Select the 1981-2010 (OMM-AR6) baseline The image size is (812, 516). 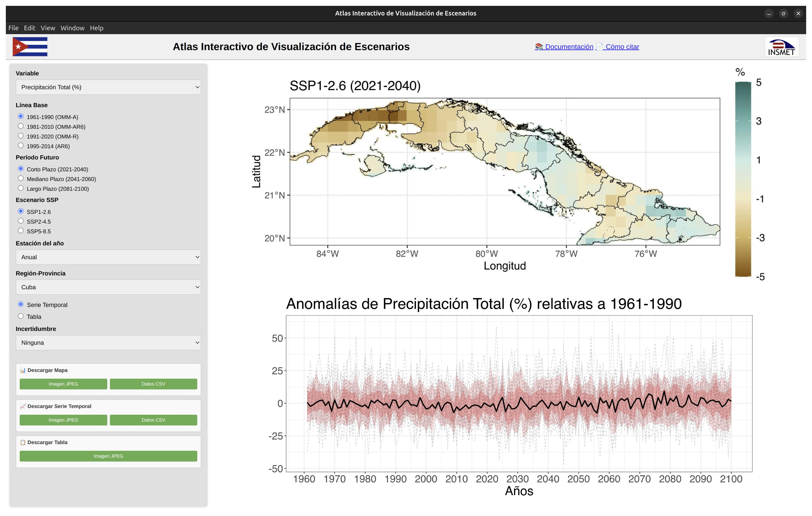click(21, 126)
